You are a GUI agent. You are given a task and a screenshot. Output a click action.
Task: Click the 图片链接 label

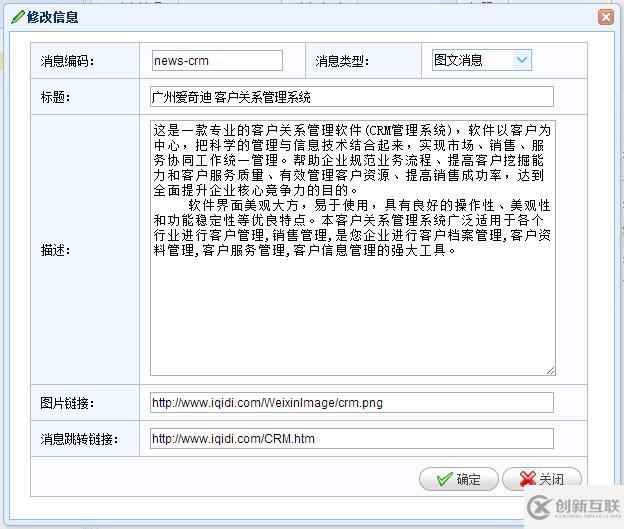click(x=67, y=404)
